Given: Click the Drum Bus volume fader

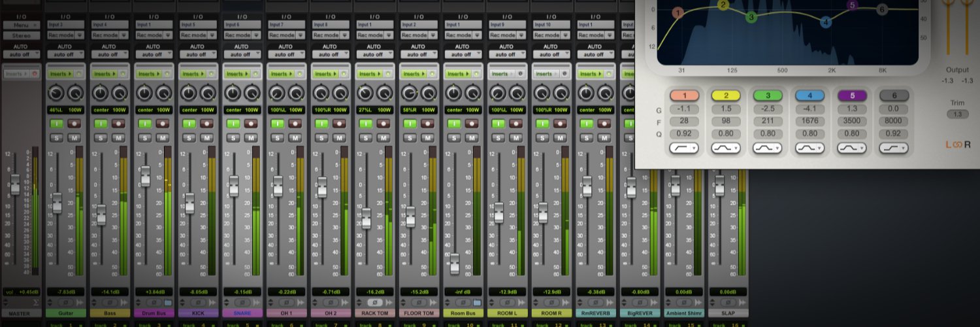Looking at the screenshot, I should 146,175.
